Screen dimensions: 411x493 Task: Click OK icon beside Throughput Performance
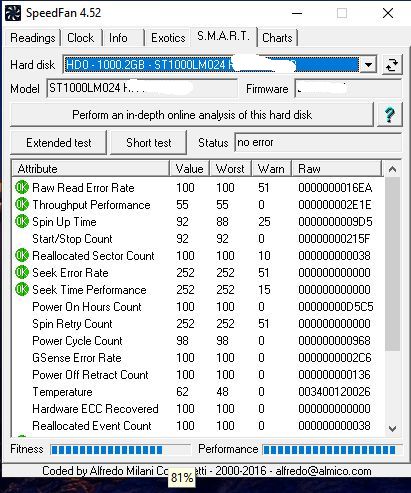(x=22, y=204)
